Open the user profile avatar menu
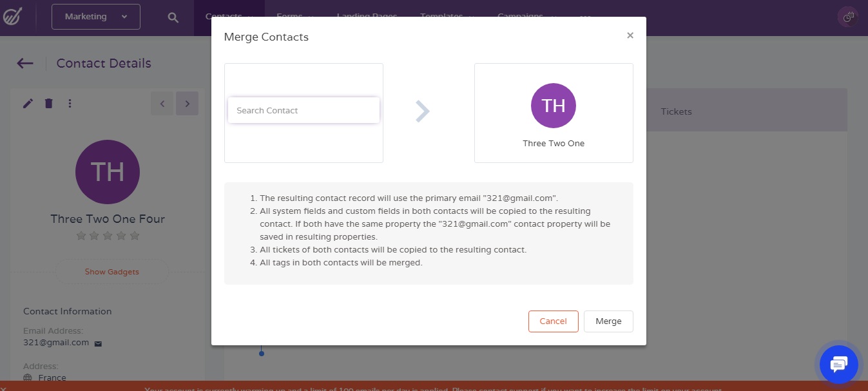Viewport: 868px width, 391px height. (847, 17)
